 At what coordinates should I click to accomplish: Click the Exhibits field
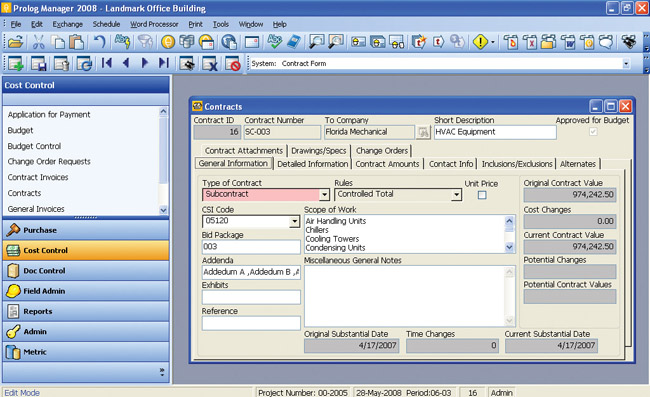click(251, 297)
